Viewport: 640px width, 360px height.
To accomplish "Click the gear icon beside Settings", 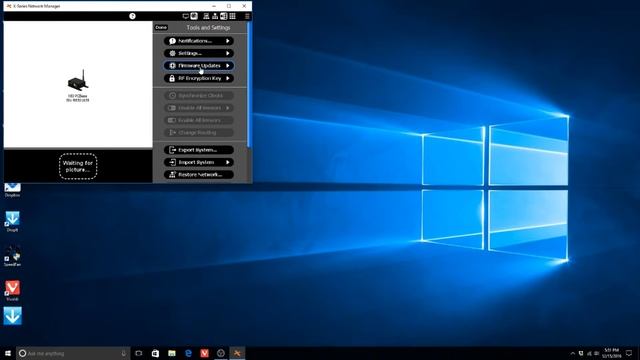I will 172,53.
